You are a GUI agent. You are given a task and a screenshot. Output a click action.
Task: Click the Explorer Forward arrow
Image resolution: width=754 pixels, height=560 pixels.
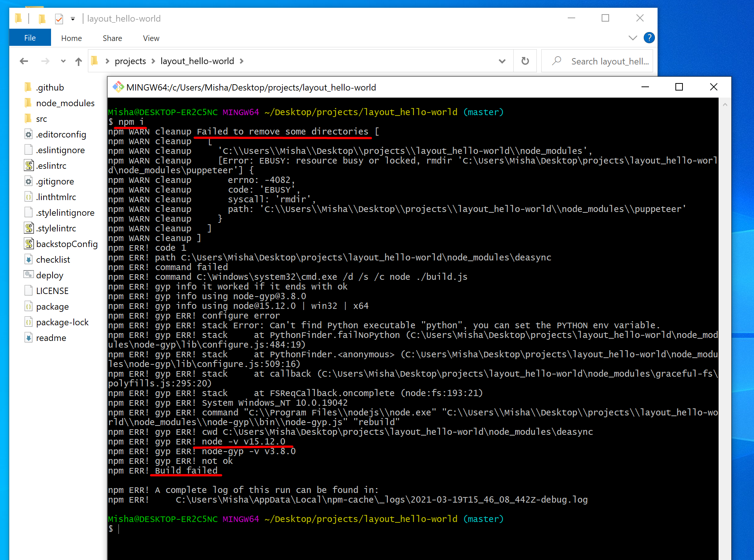[45, 61]
